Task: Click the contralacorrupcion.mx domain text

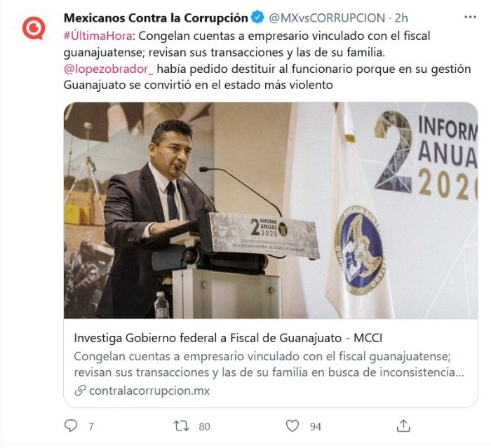Action: (x=149, y=391)
